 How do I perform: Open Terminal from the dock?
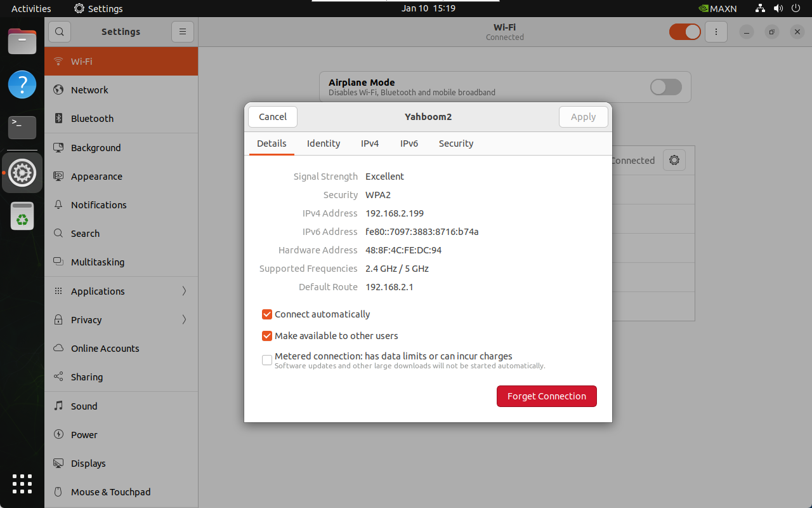pos(22,128)
